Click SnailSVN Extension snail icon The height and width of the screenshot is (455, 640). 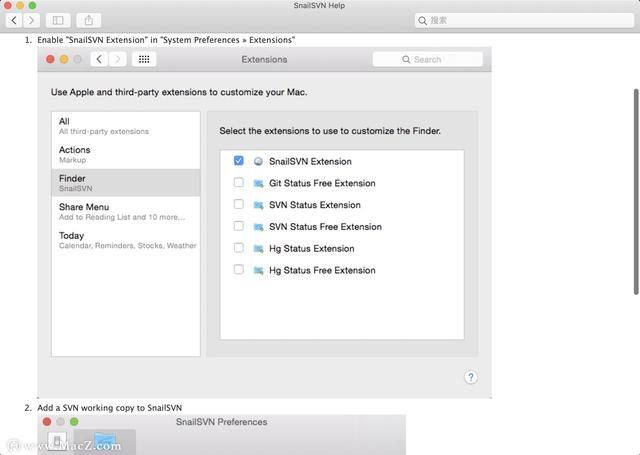point(258,162)
